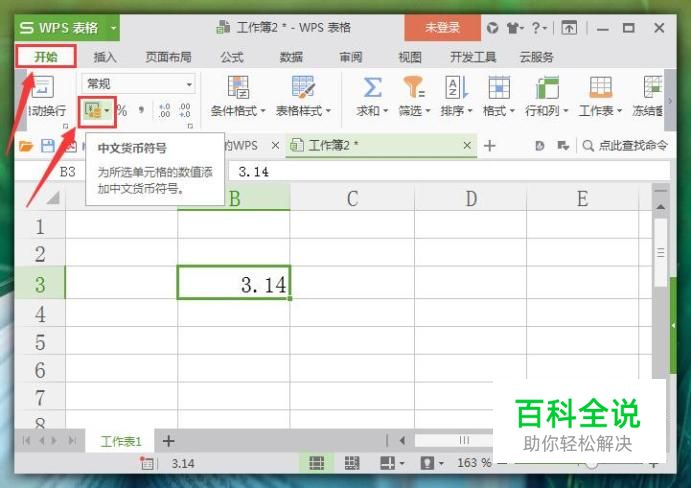
Task: Click the Sum (求和) sigma icon
Action: click(x=372, y=87)
